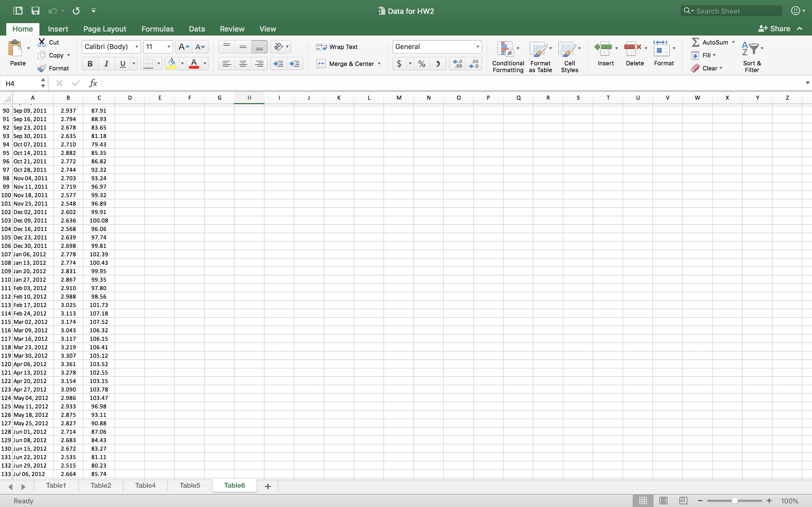Expand the Merge & Center options arrow
This screenshot has height=507, width=812.
coord(379,64)
